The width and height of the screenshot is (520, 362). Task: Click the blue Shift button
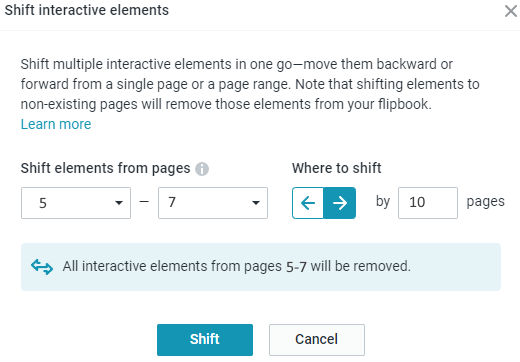(205, 340)
